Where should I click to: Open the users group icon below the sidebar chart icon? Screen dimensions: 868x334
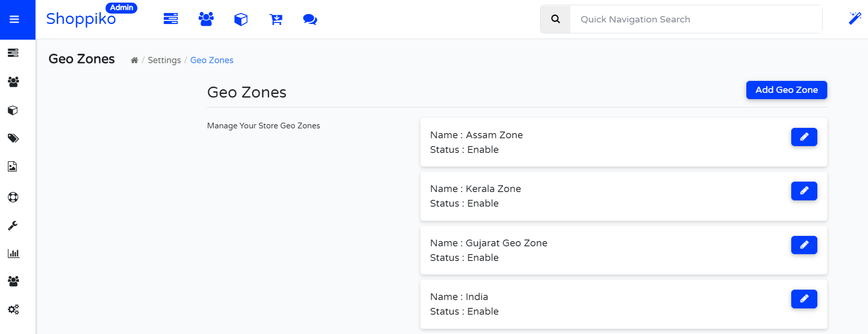coord(13,281)
